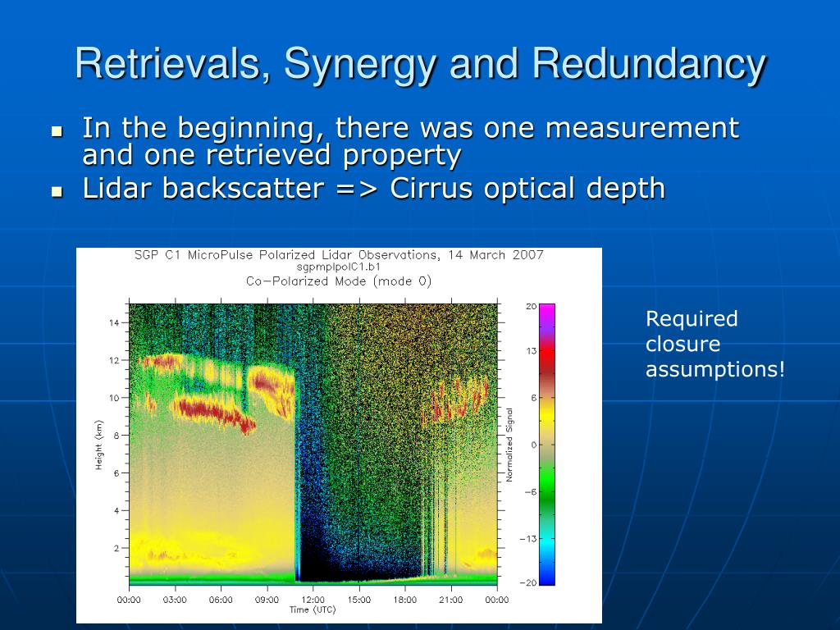Click the first square bullet marker
The image size is (840, 630).
(x=57, y=131)
